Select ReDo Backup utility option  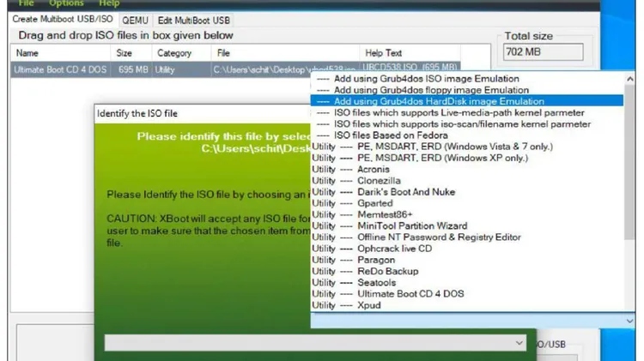click(x=466, y=271)
